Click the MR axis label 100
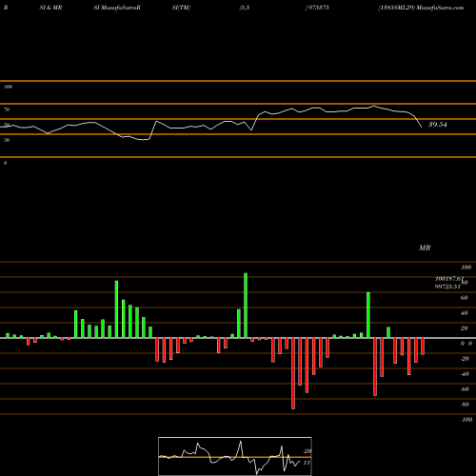Image resolution: width=476 pixels, height=476 pixels. [x=466, y=268]
